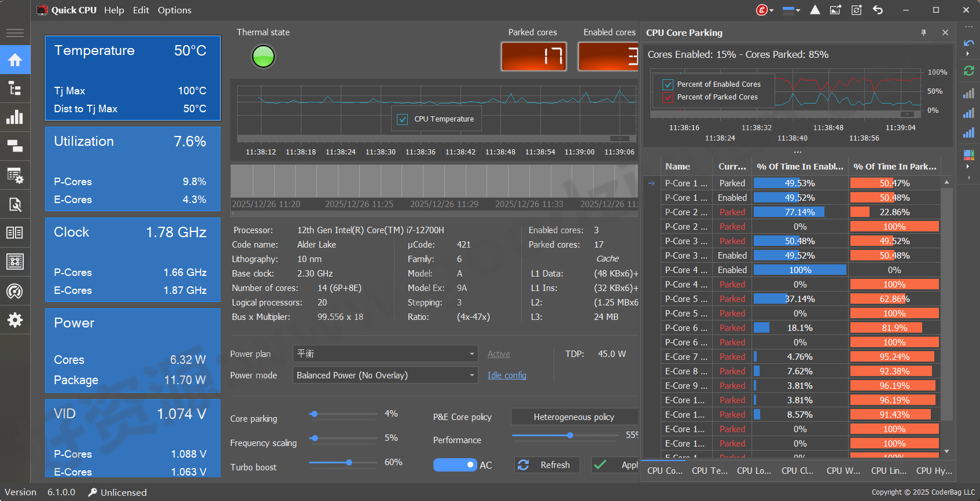This screenshot has height=501, width=980.
Task: Click the green refresh arrows in right strip
Action: coord(968,71)
